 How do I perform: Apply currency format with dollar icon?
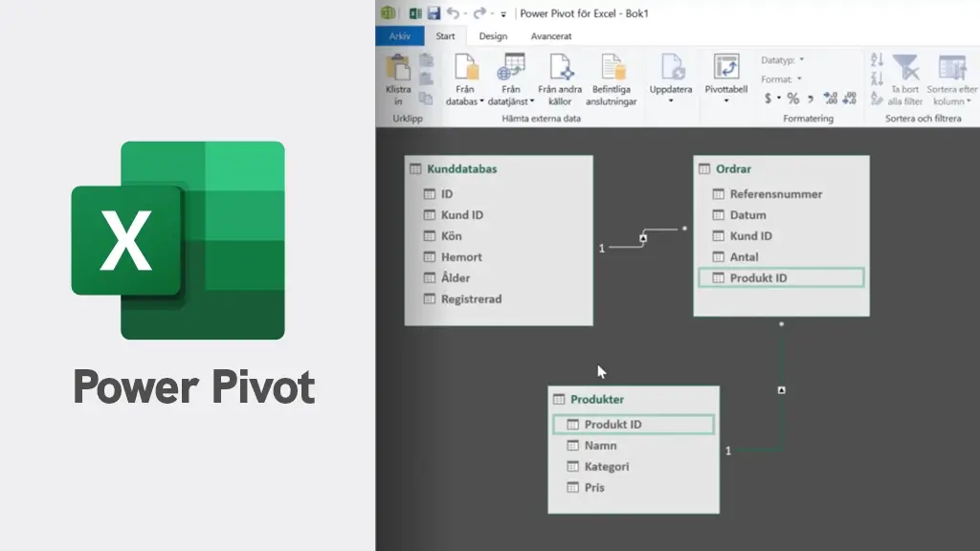[770, 97]
